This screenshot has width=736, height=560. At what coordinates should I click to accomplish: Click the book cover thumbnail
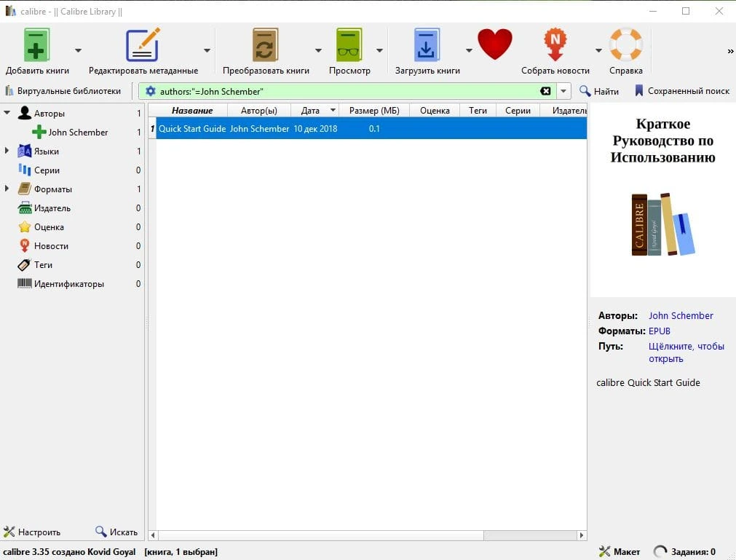pyautogui.click(x=662, y=200)
